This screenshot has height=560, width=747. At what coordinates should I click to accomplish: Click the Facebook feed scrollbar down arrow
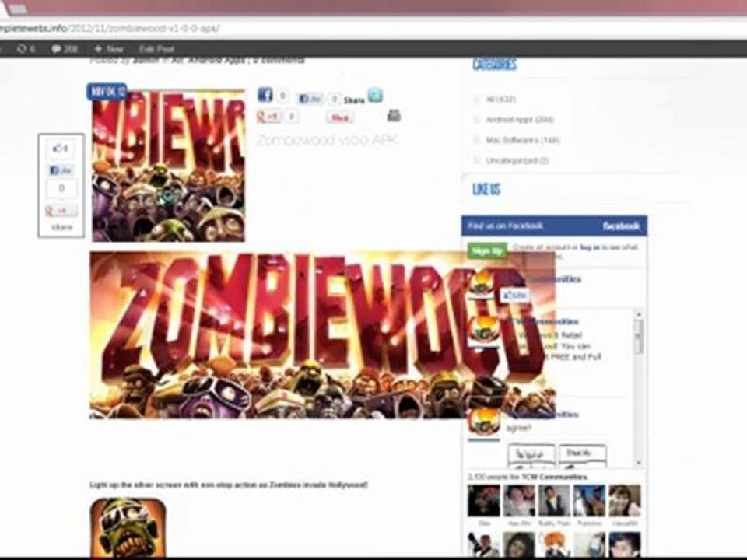coord(638,462)
